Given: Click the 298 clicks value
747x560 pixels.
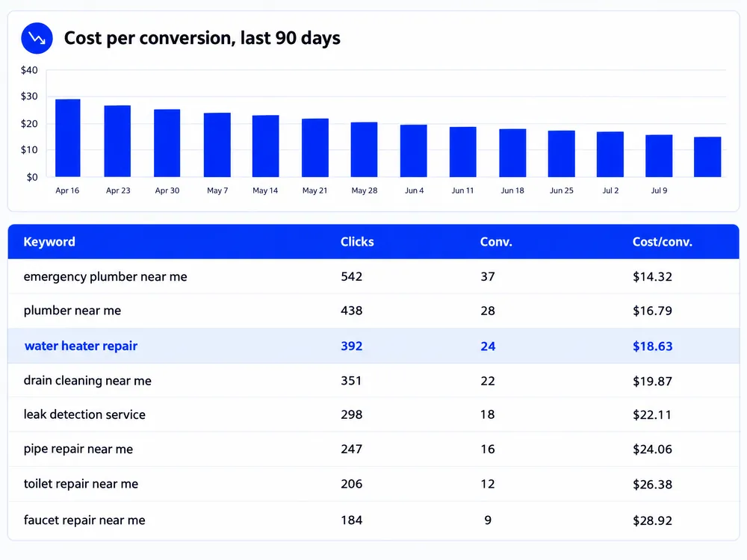Looking at the screenshot, I should [x=352, y=414].
